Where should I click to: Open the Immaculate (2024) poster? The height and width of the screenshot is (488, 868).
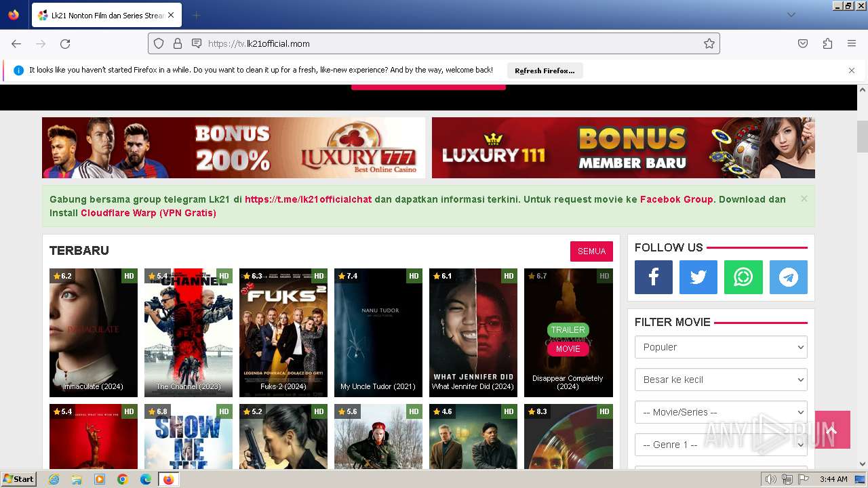click(x=94, y=333)
